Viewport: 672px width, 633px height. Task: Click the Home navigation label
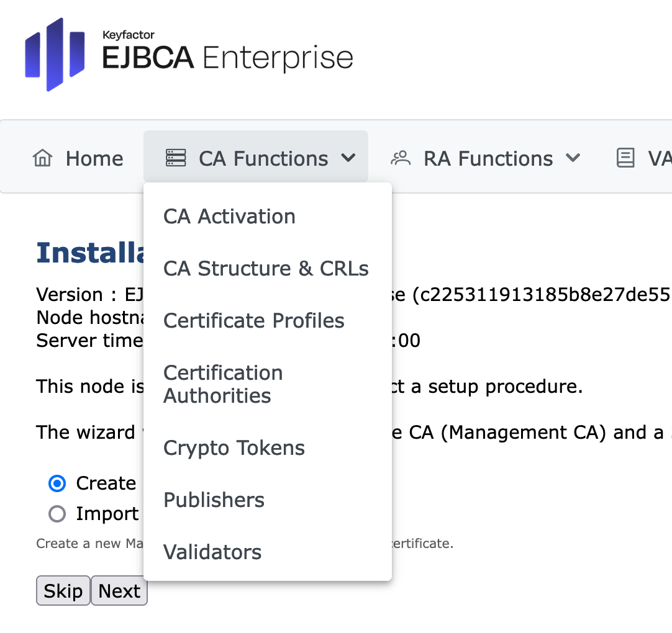[94, 159]
